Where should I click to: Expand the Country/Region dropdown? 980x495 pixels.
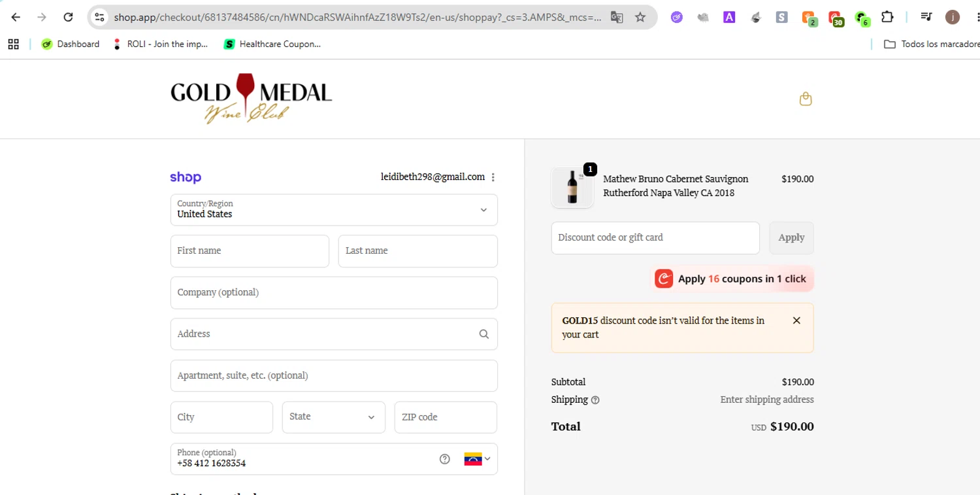coord(334,210)
